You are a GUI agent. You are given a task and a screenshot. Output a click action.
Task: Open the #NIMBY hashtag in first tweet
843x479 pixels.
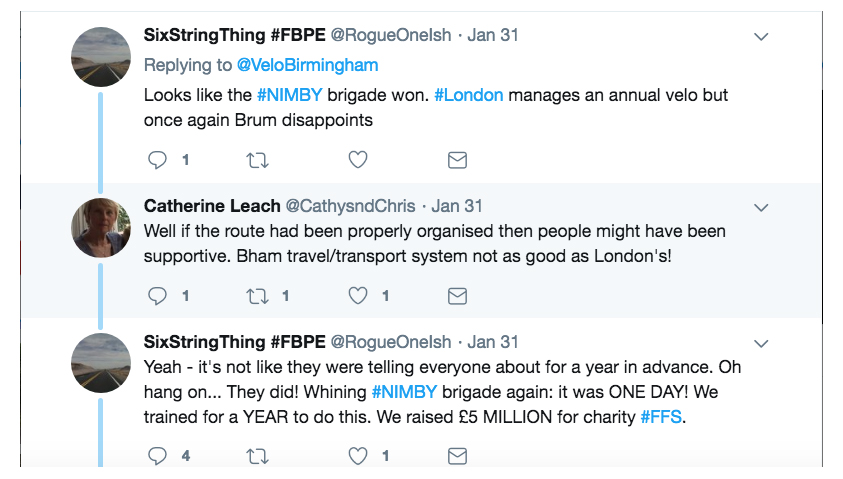288,95
